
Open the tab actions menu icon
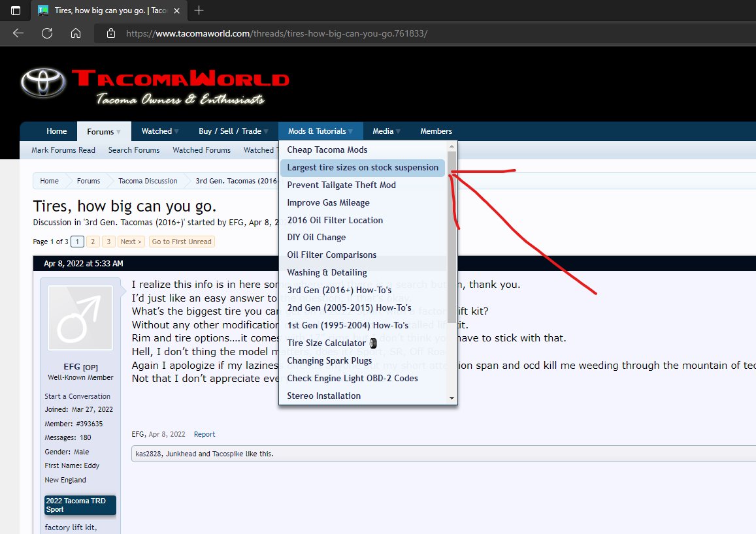click(x=16, y=10)
